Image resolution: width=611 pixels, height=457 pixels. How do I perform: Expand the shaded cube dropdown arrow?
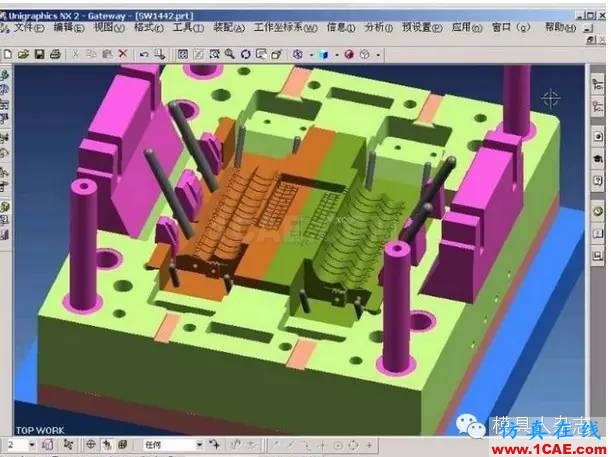pyautogui.click(x=337, y=55)
